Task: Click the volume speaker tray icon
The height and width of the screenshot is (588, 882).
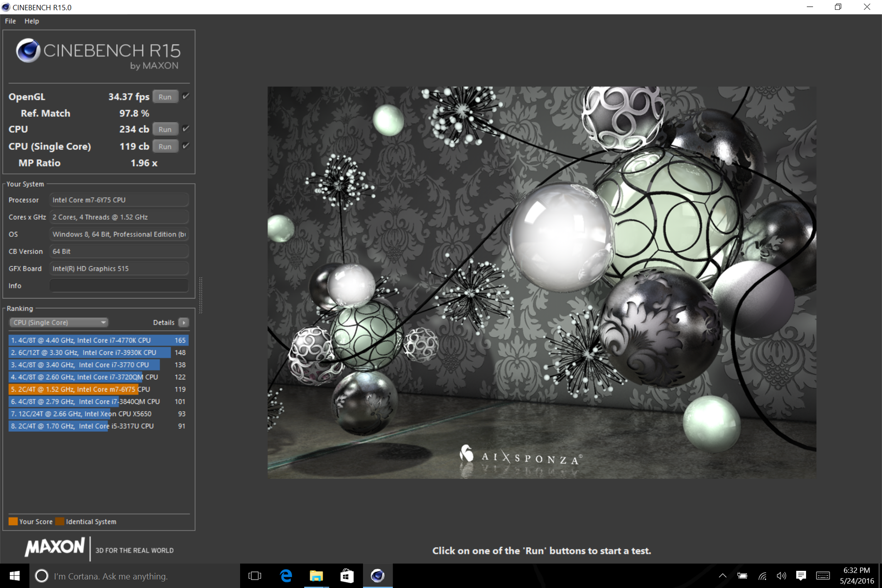Action: click(781, 576)
